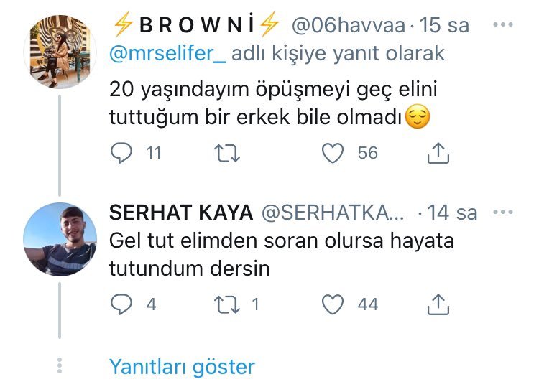Open the 14 sa timestamp
The image size is (539, 392).
click(x=453, y=213)
